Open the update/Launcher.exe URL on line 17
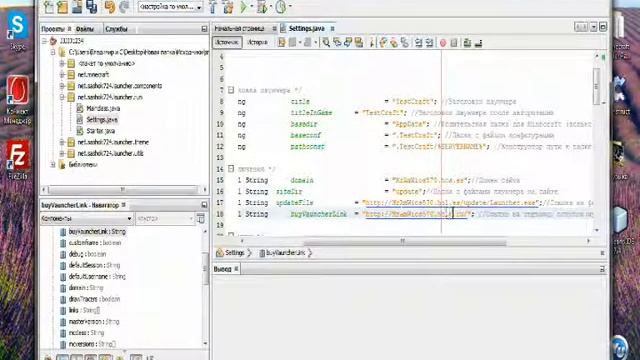Screen dimensions: 640x360 pos(452,203)
